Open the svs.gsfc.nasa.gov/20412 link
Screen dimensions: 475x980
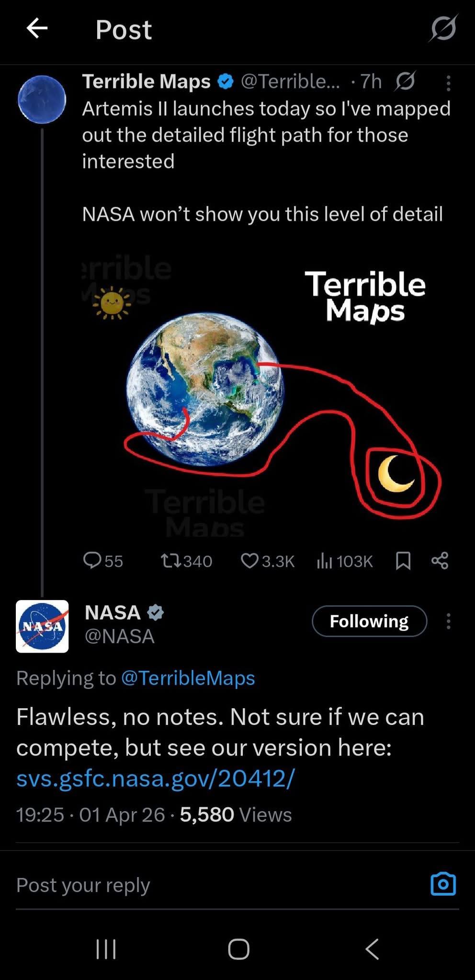[x=155, y=779]
